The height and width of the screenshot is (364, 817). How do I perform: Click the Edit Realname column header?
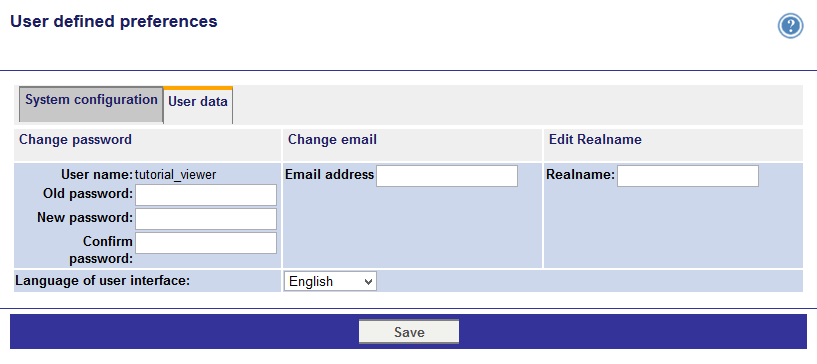(x=595, y=140)
